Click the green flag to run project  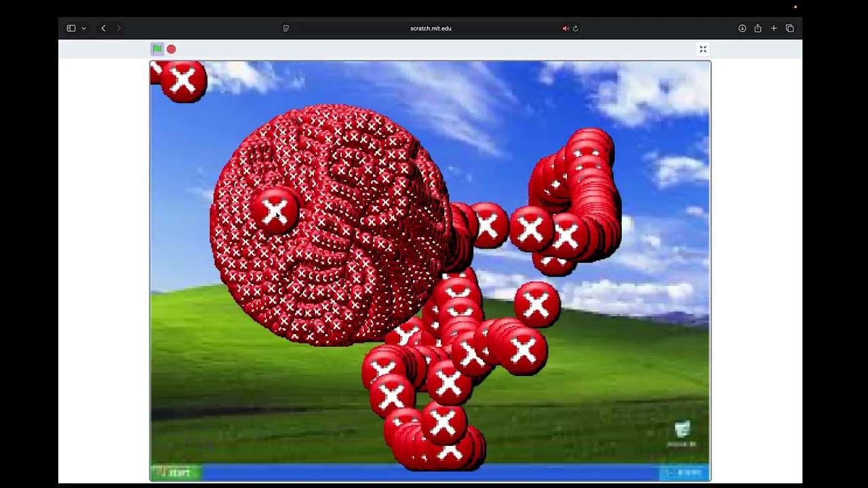click(x=157, y=49)
